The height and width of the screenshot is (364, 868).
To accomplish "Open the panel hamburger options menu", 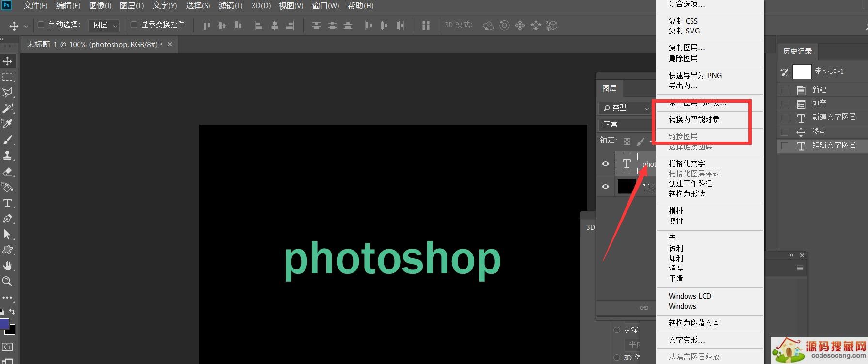I will (800, 268).
